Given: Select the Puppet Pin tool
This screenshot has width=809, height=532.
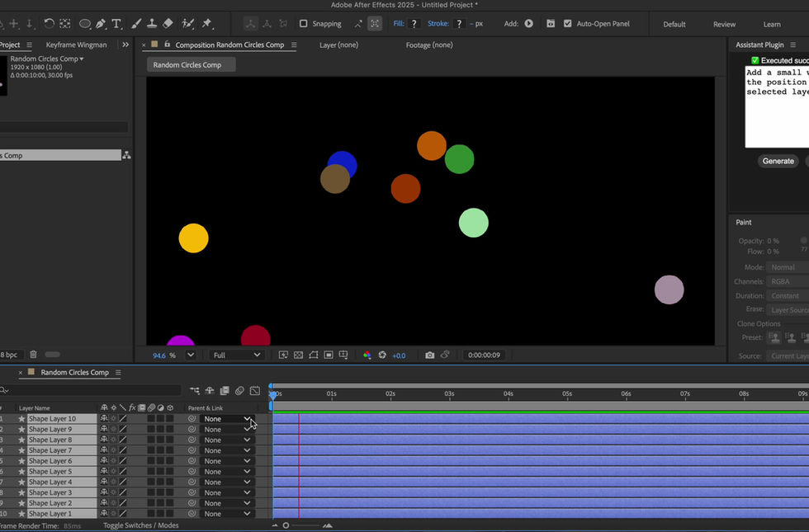Looking at the screenshot, I should pos(207,24).
